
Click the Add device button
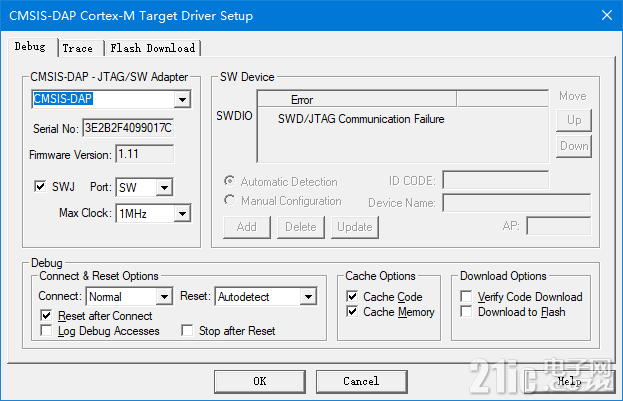pyautogui.click(x=247, y=227)
